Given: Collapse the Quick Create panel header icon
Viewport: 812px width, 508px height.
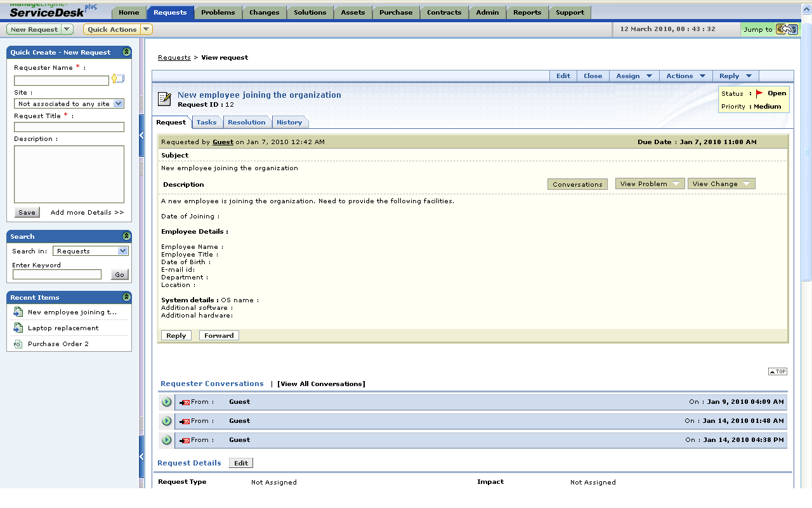Looking at the screenshot, I should point(126,52).
